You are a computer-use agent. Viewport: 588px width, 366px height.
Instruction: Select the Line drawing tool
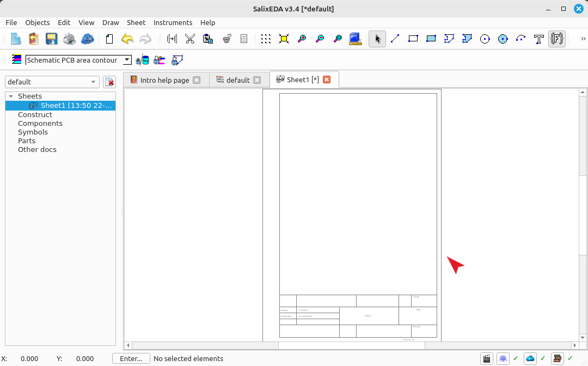pos(395,39)
